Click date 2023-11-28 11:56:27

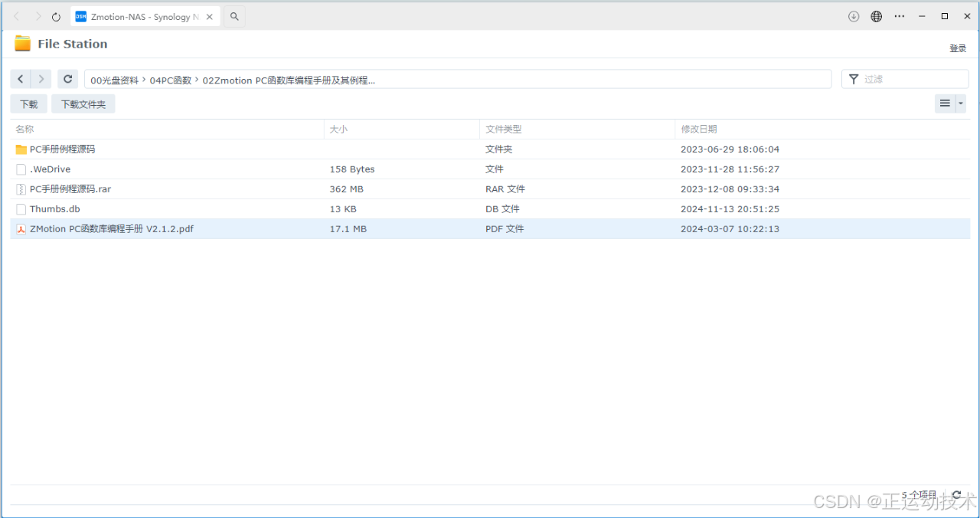tap(730, 169)
